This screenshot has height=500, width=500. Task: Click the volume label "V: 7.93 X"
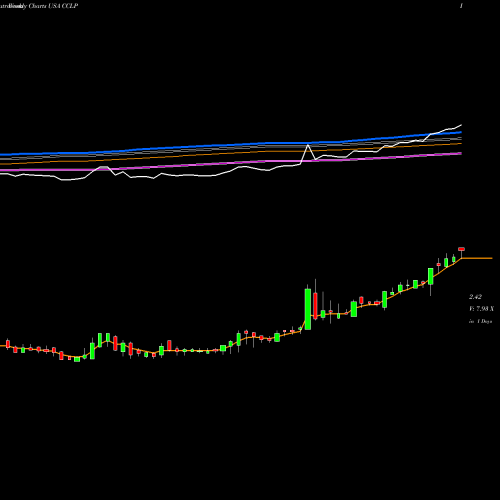481,309
